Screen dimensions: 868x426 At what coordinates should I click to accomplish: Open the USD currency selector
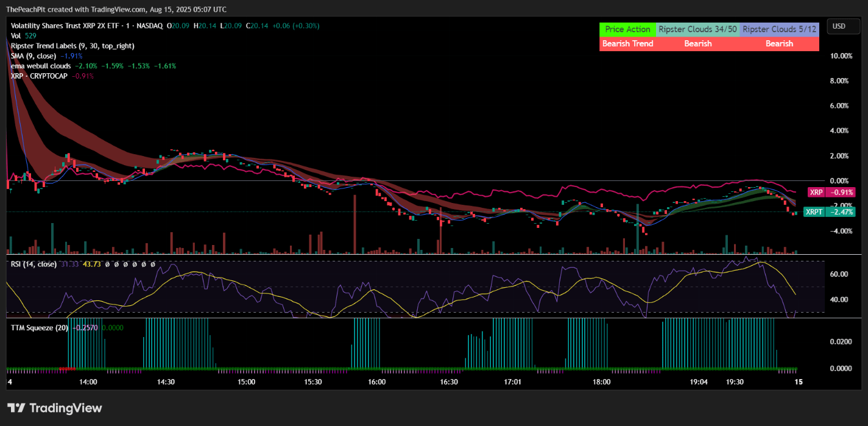843,26
